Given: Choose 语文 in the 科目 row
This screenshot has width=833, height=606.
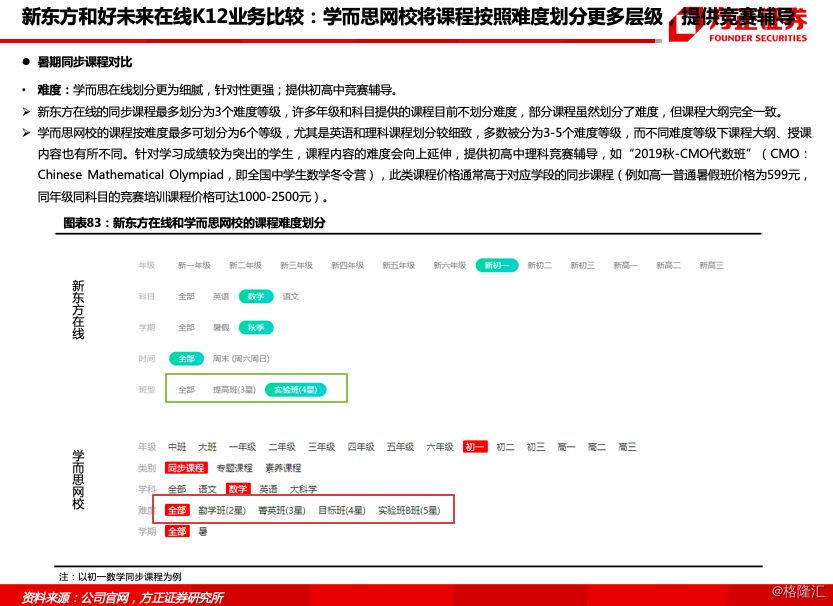Looking at the screenshot, I should pos(291,296).
